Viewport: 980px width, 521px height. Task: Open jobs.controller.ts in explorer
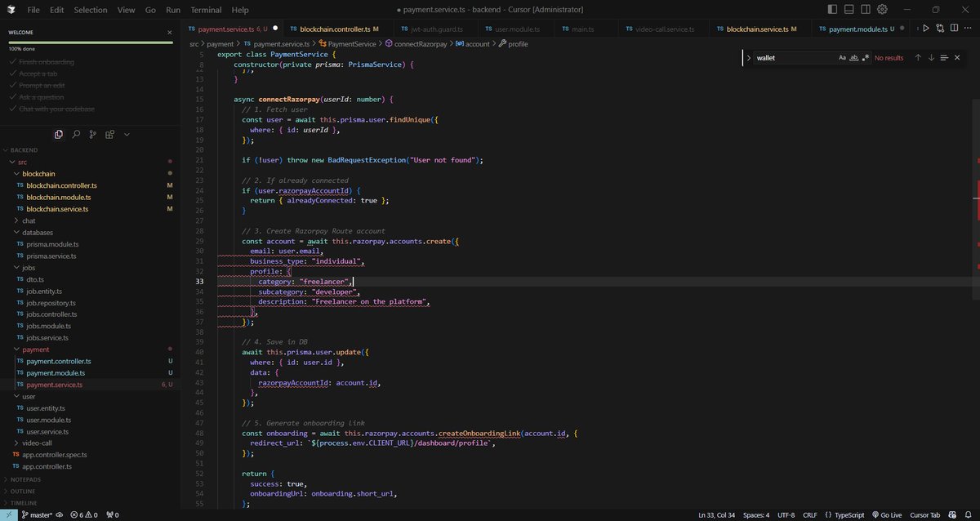pyautogui.click(x=88, y=314)
